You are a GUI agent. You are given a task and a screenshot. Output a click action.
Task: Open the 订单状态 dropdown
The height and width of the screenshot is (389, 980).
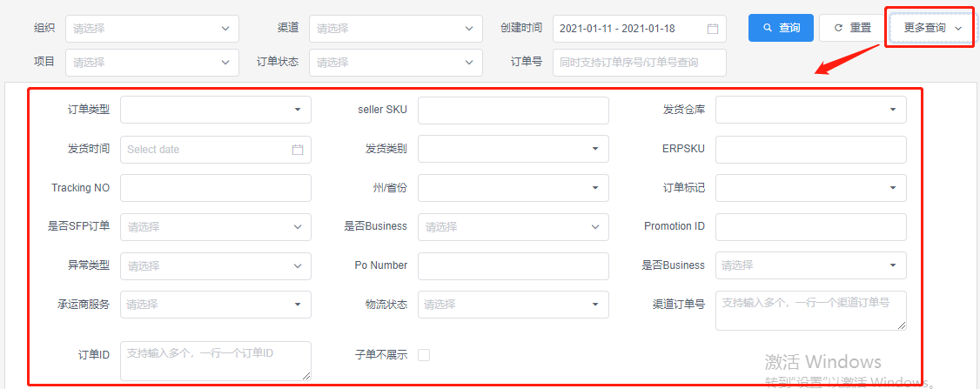(396, 63)
